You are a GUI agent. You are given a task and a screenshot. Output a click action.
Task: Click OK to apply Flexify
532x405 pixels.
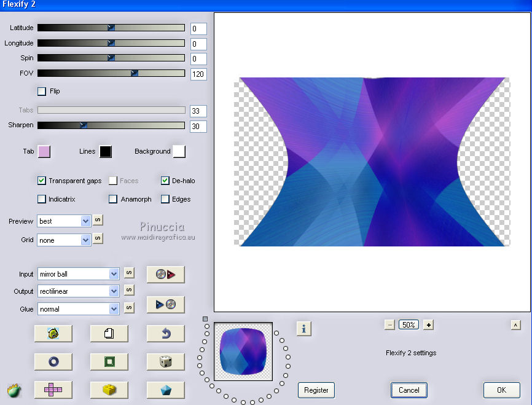coord(501,390)
